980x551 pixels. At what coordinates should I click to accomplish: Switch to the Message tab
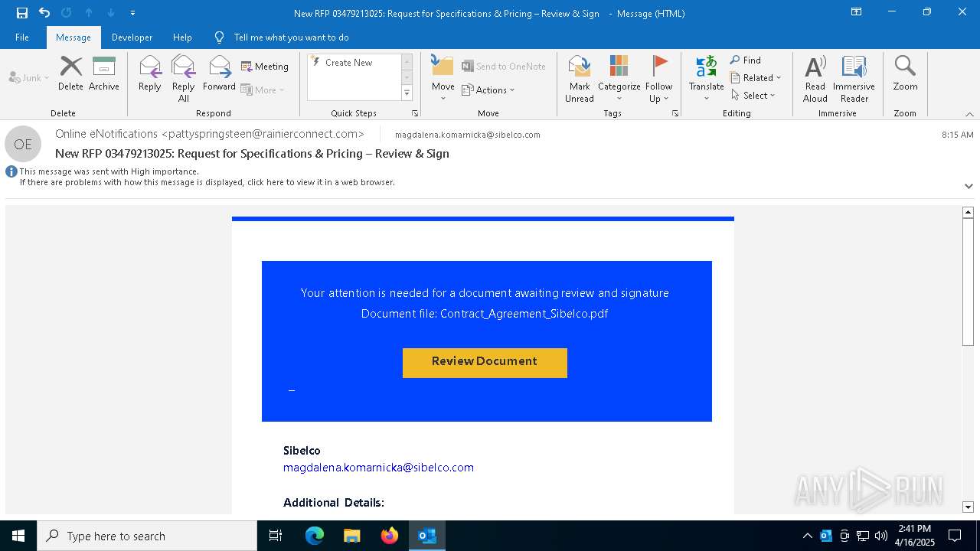tap(73, 37)
